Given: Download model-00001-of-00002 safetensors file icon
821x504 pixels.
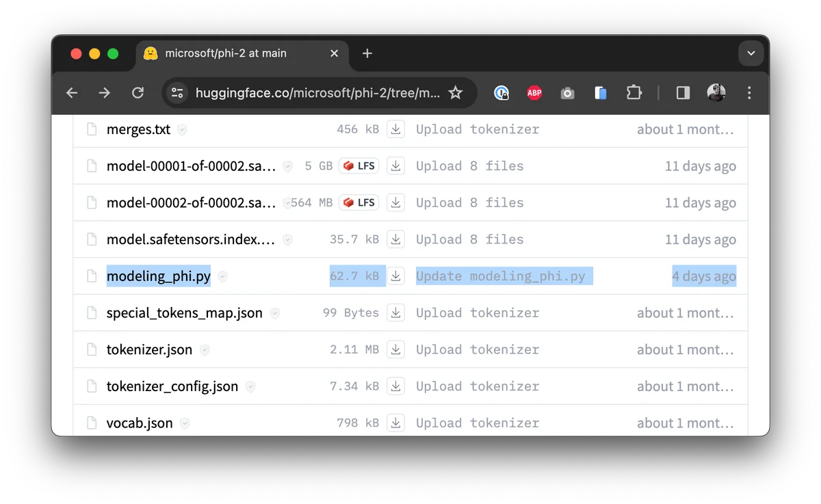Looking at the screenshot, I should (395, 166).
